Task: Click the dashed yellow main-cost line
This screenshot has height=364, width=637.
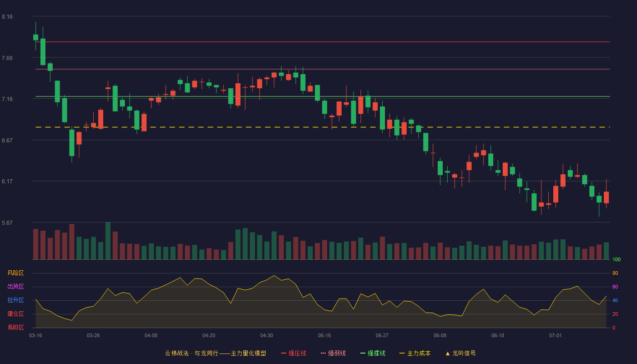Action: (x=323, y=127)
